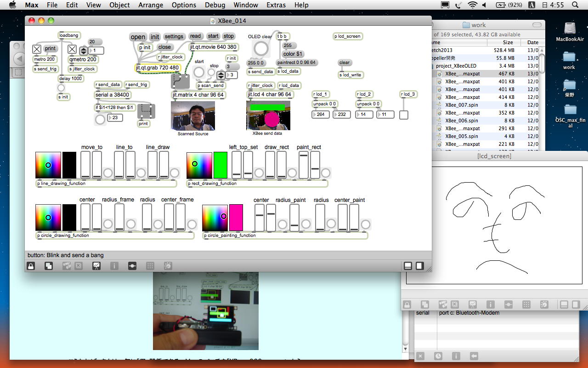The height and width of the screenshot is (368, 588).
Task: Clear the Max window with its X icon
Action: coord(420,356)
